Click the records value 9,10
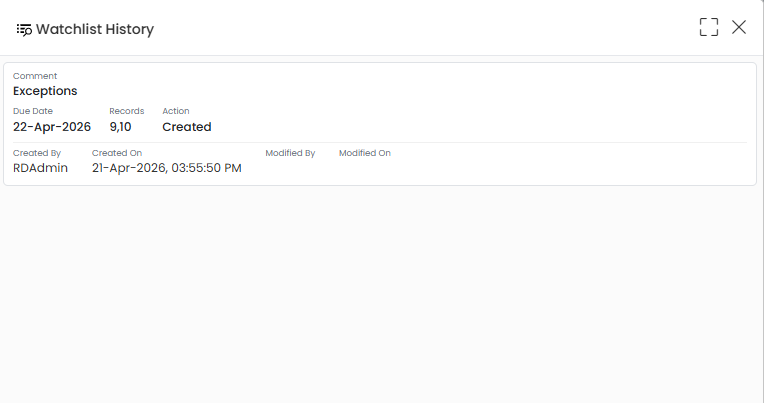Screen dimensions: 764x403 120,127
